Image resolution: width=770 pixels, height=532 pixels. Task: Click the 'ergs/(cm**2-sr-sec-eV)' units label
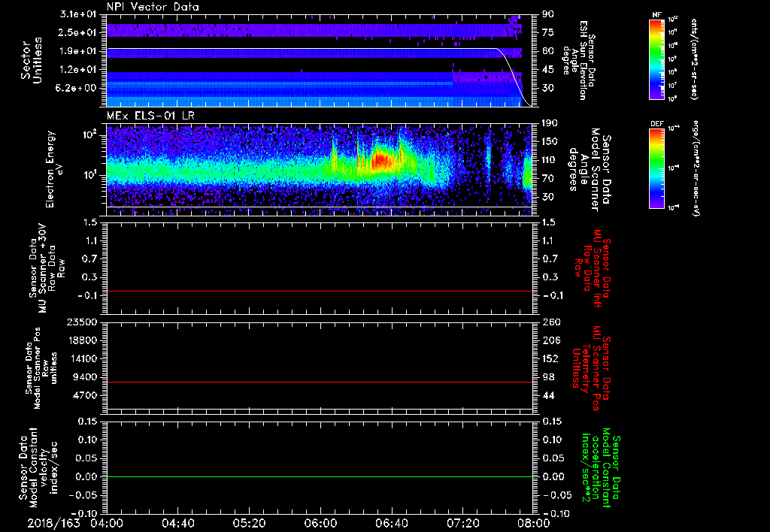(695, 168)
